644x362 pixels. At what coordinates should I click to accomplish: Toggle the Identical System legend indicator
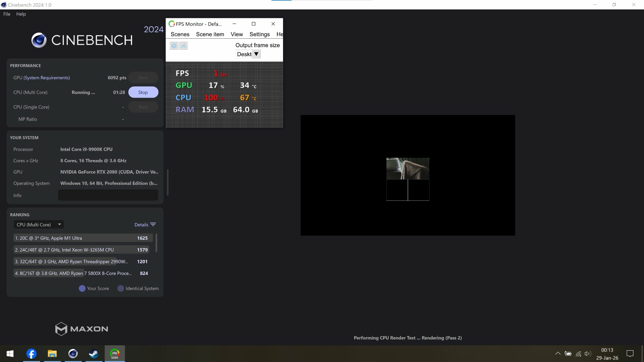point(121,288)
